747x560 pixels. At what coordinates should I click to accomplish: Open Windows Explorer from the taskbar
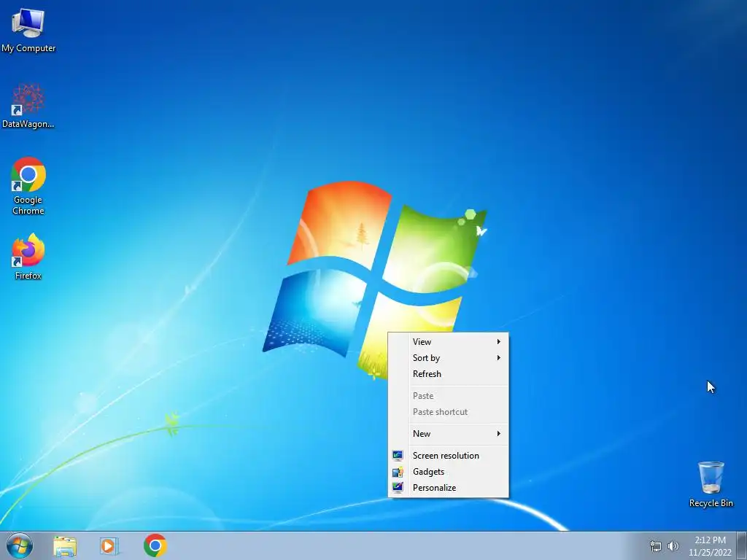[65, 546]
